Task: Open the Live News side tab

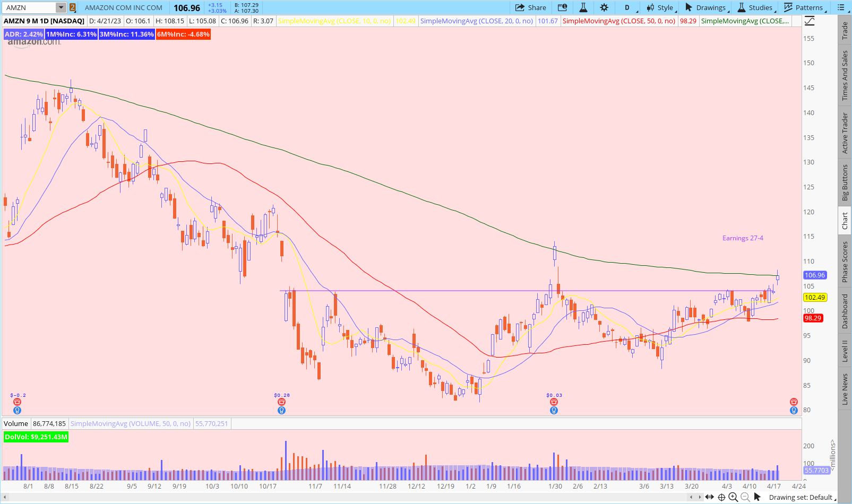Action: coord(845,389)
